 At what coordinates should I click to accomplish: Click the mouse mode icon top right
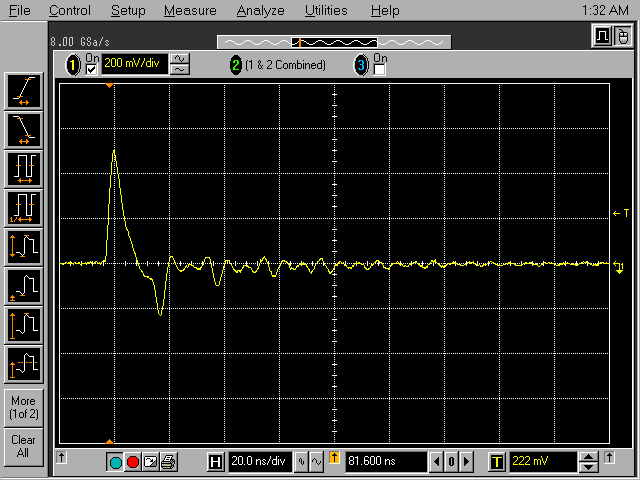[x=622, y=36]
